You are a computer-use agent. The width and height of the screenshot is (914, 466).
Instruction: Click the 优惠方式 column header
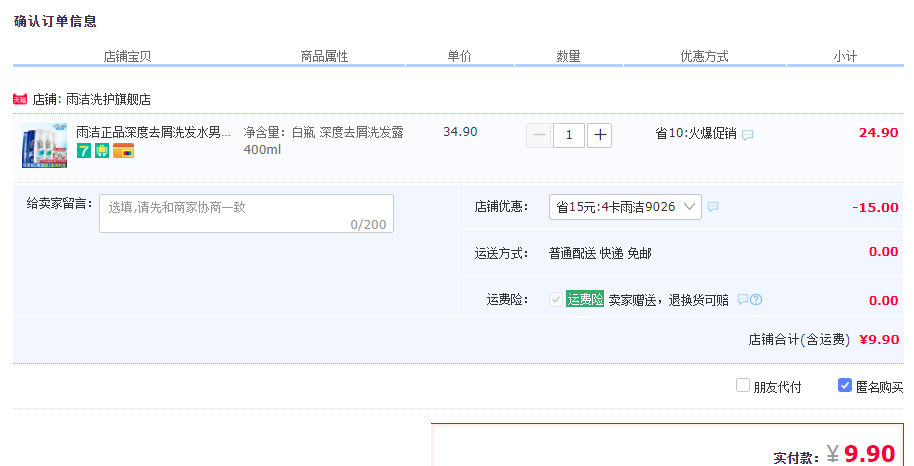point(704,57)
